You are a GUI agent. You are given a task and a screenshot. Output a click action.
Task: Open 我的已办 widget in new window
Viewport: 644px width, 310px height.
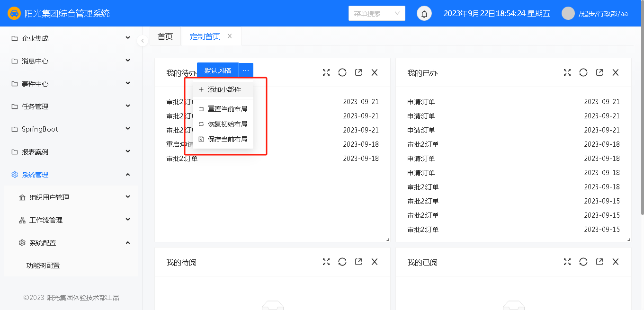point(599,72)
